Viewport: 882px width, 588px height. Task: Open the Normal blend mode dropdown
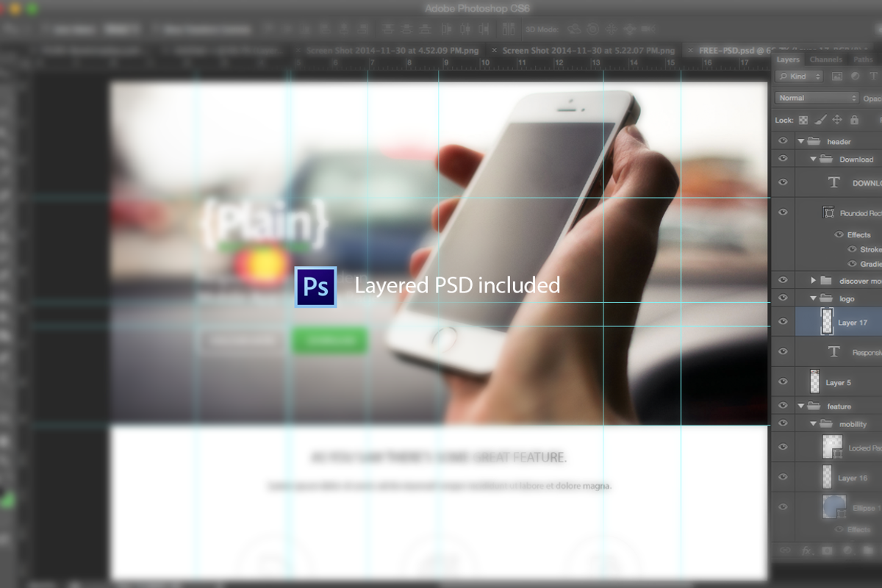click(x=817, y=98)
